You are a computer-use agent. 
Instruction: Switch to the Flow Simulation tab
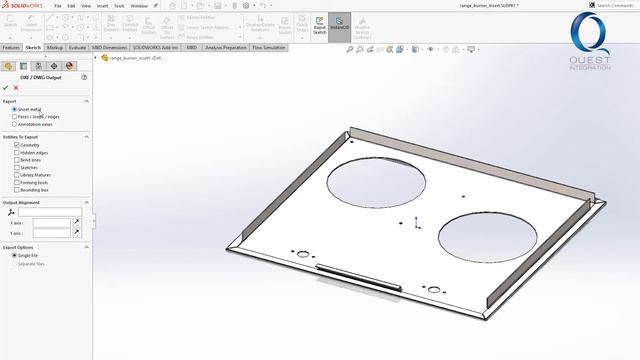[269, 48]
